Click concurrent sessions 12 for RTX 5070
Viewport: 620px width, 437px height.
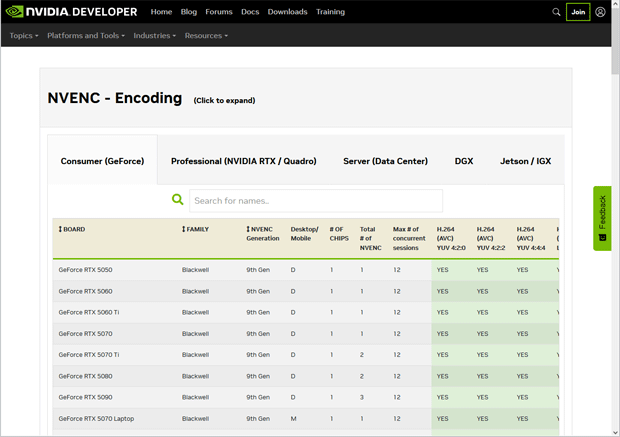pyautogui.click(x=397, y=334)
